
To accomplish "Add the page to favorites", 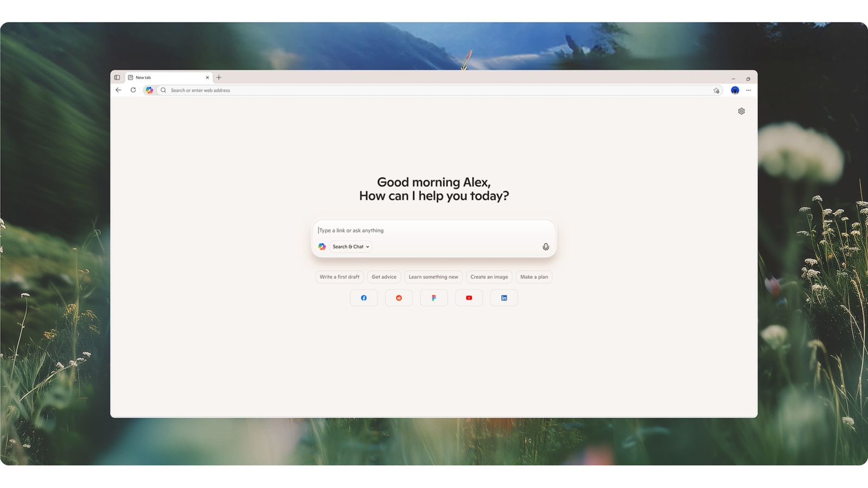I will pyautogui.click(x=717, y=91).
